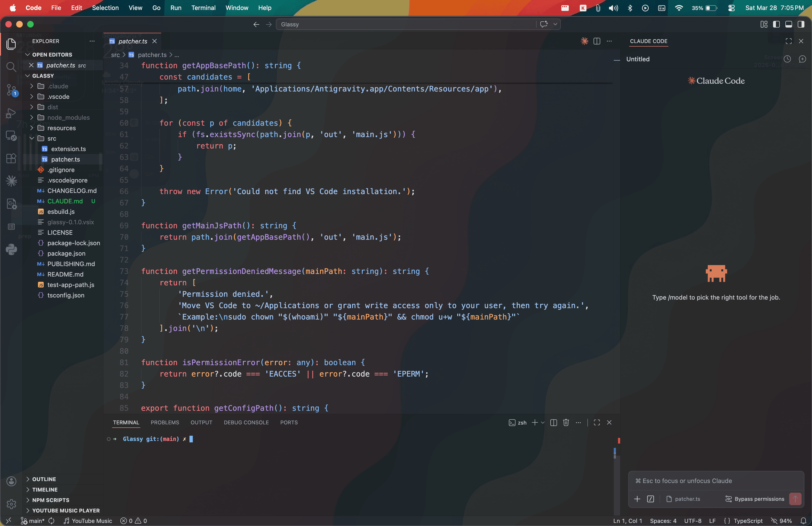Expand the YouTube Music Player section

(x=63, y=511)
